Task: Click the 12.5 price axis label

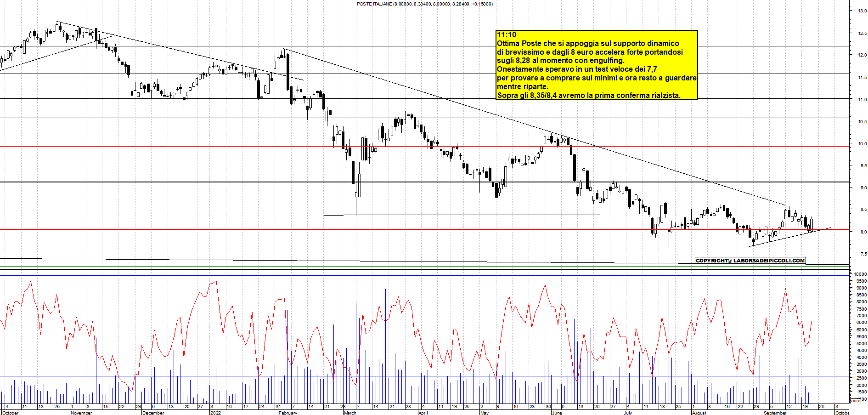Action: pos(862,33)
